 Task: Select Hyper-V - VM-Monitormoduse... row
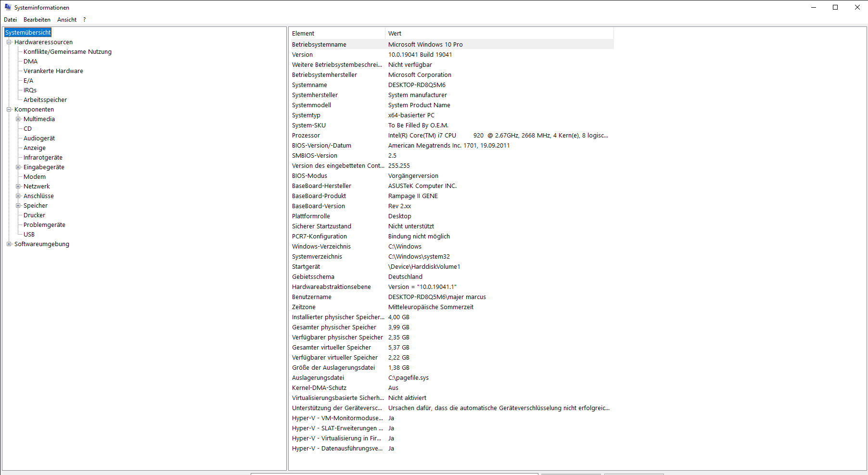pyautogui.click(x=451, y=418)
